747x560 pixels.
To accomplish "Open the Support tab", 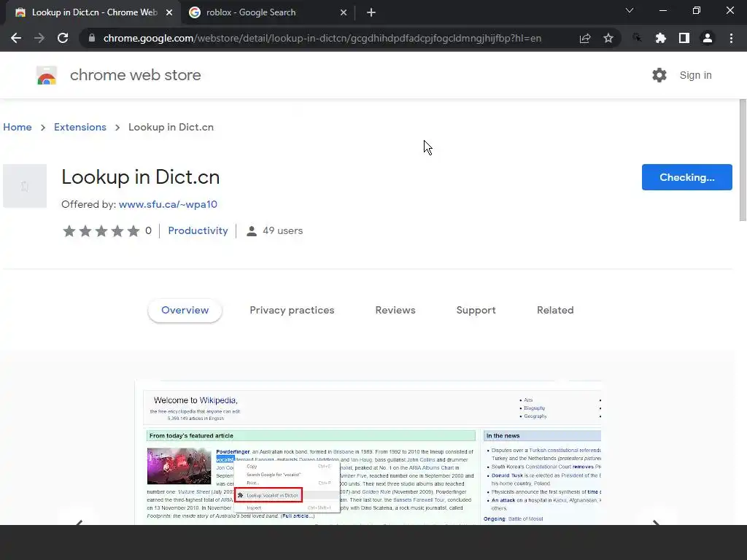I will tap(476, 310).
